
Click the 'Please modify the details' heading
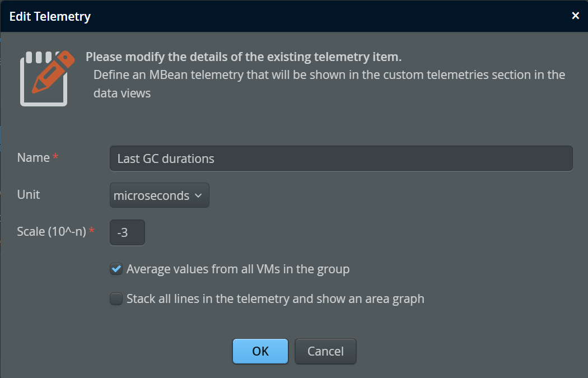click(244, 57)
